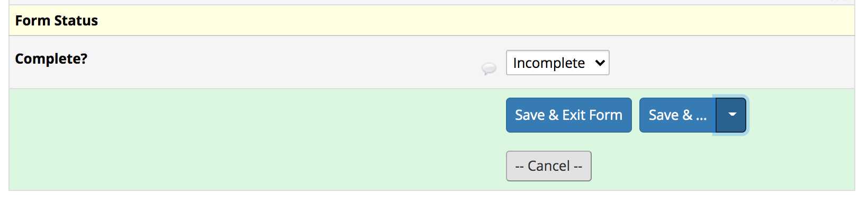Viewport: 868px width, 209px height.
Task: Expand the Incomplete status dropdown
Action: 557,63
